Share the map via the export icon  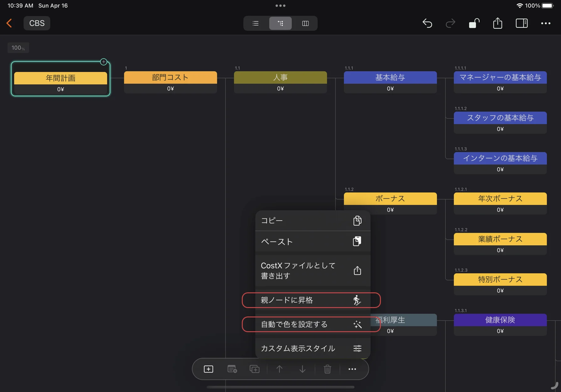(x=497, y=23)
